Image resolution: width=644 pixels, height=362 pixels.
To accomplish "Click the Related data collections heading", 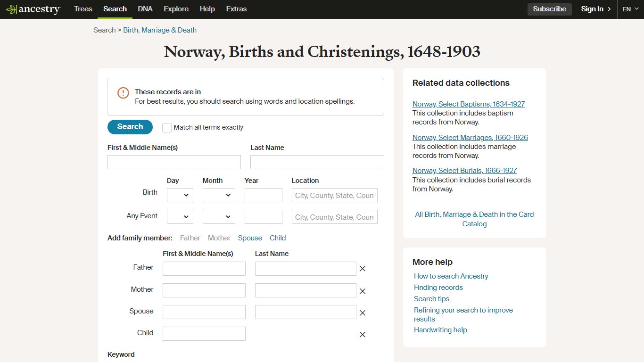I will (461, 83).
